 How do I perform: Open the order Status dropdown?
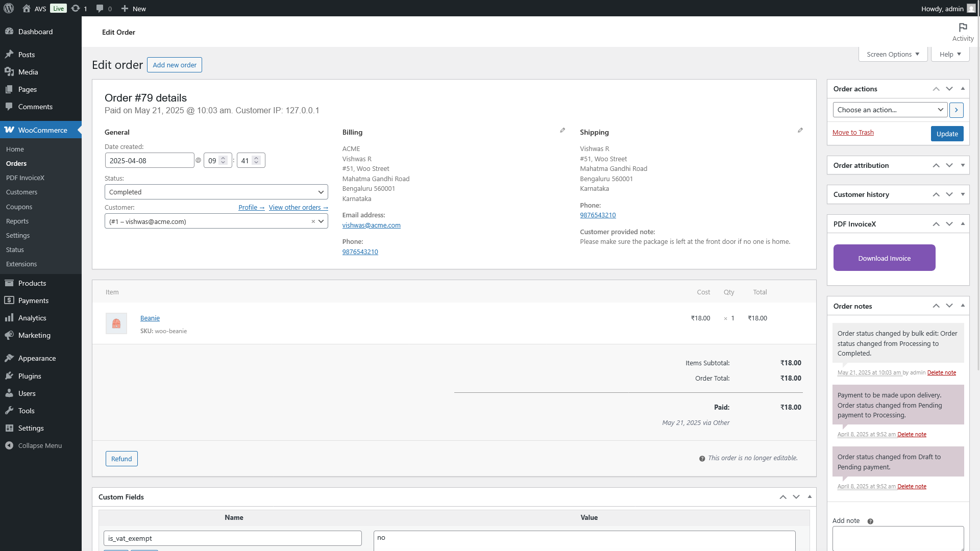[x=216, y=192]
